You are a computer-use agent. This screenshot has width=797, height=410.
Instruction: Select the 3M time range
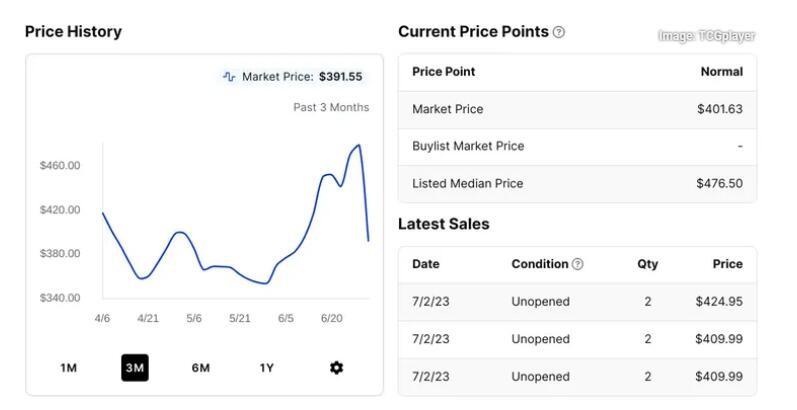[135, 368]
